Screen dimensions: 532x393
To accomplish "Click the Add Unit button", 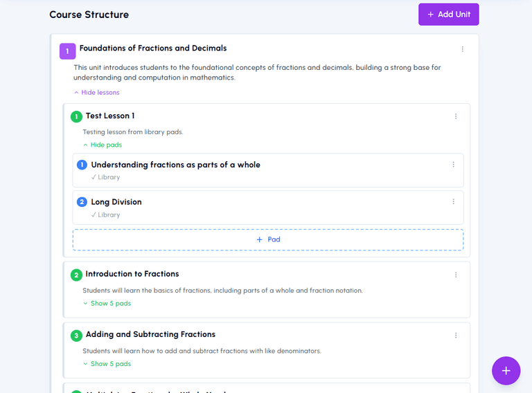I will [x=449, y=15].
